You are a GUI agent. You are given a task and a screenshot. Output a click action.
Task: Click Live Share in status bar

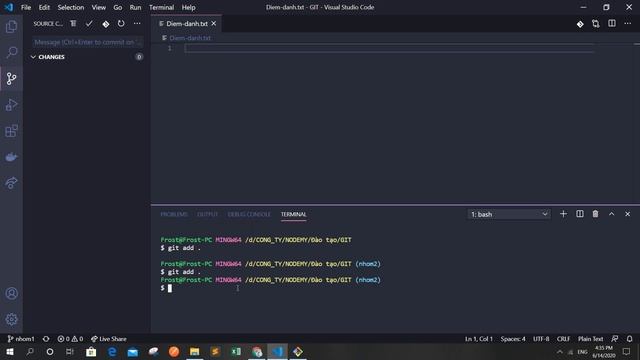(109, 339)
